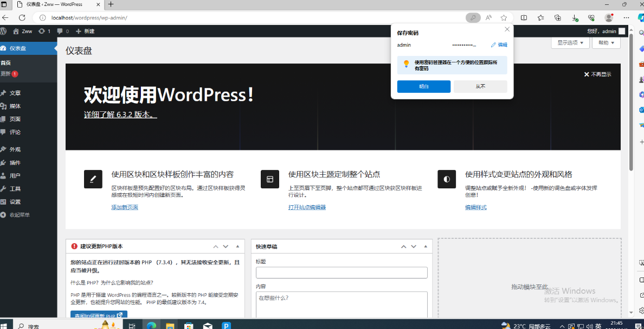The height and width of the screenshot is (329, 644).
Task: Move PHP update panel down with chevron
Action: [226, 246]
